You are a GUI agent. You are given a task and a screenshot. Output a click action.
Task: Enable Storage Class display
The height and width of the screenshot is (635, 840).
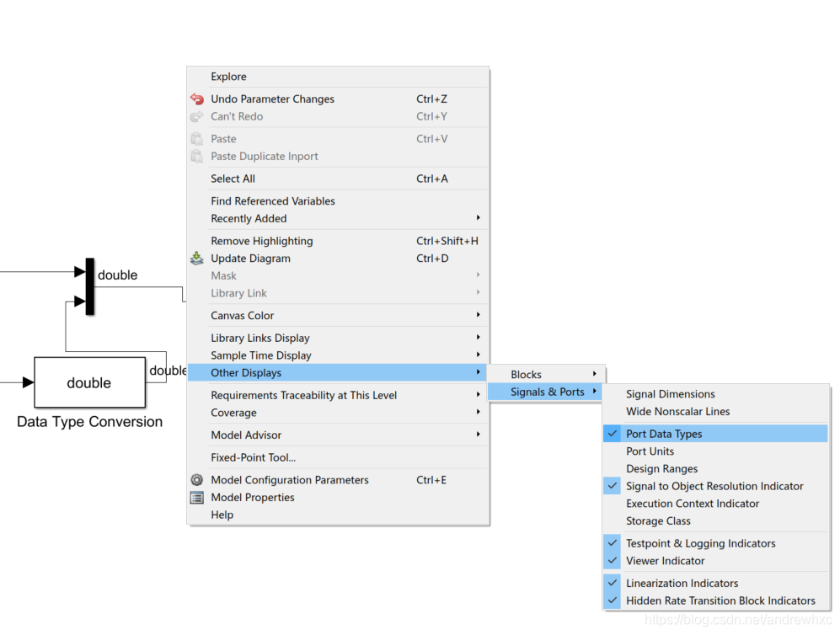coord(715,521)
